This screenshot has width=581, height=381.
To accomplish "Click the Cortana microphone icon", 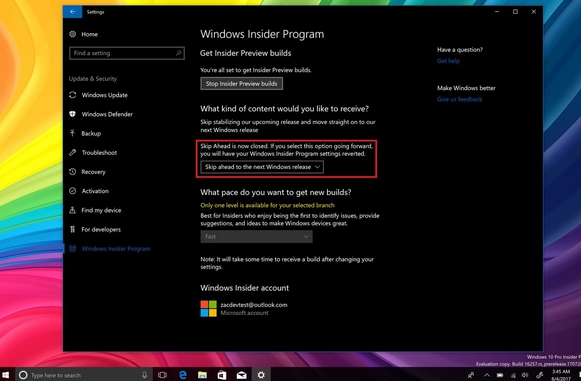I will pyautogui.click(x=145, y=375).
